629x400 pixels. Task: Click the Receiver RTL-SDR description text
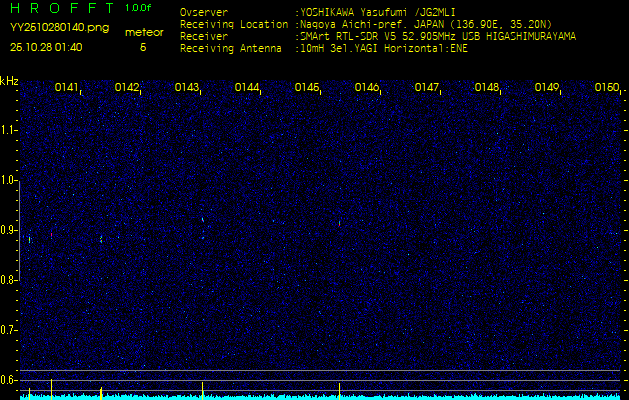coord(436,35)
